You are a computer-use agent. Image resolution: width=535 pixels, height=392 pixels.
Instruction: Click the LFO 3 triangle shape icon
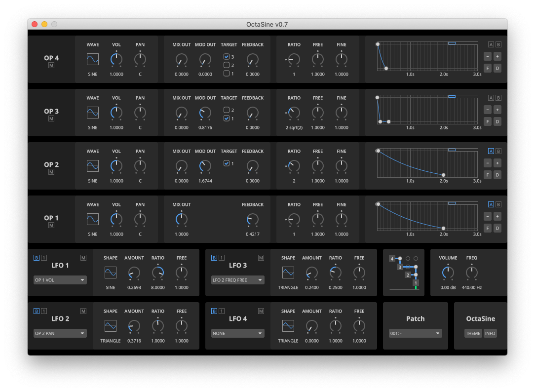point(288,273)
